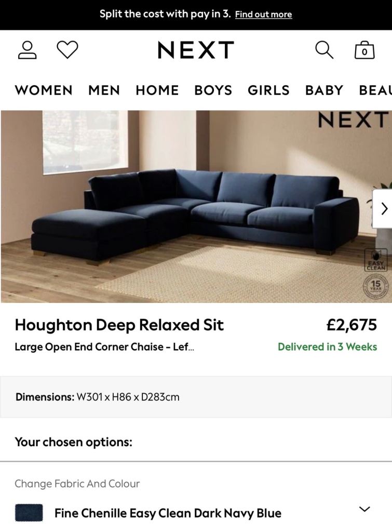Viewport: 392px width, 532px height.
Task: Open search with the magnifying glass
Action: pyautogui.click(x=324, y=50)
